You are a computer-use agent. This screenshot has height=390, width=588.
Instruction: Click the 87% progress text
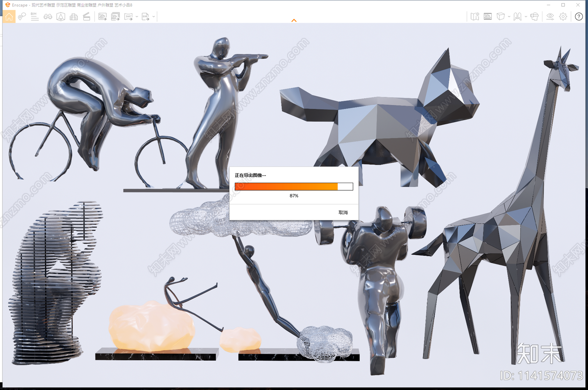(x=294, y=196)
